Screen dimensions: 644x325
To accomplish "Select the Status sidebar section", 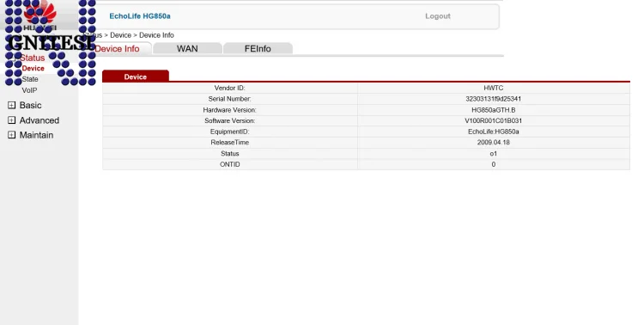I will pos(32,58).
